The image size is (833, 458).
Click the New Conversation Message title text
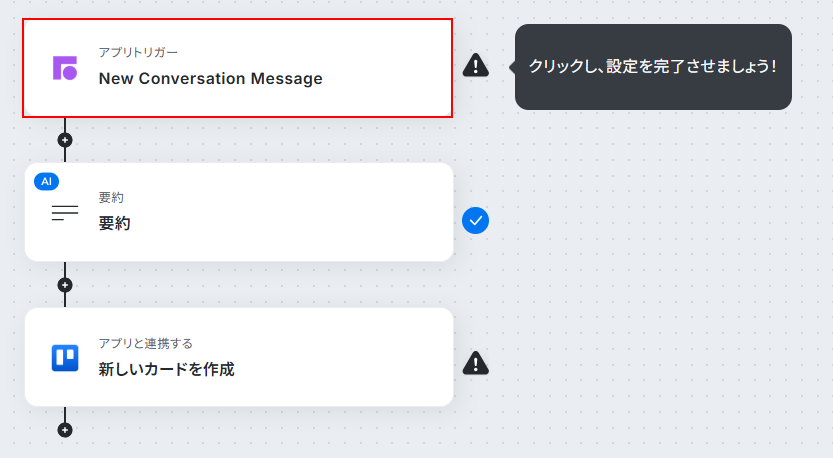tap(210, 79)
